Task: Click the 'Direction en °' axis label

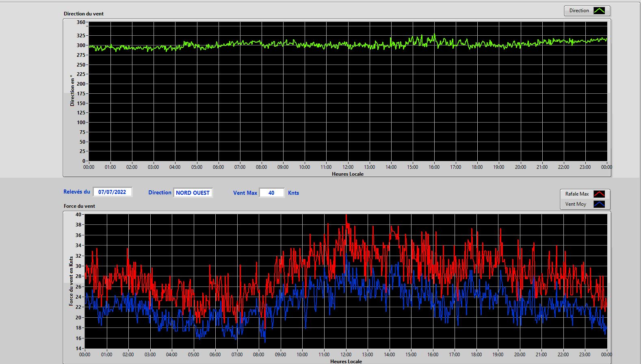Action: [x=72, y=90]
